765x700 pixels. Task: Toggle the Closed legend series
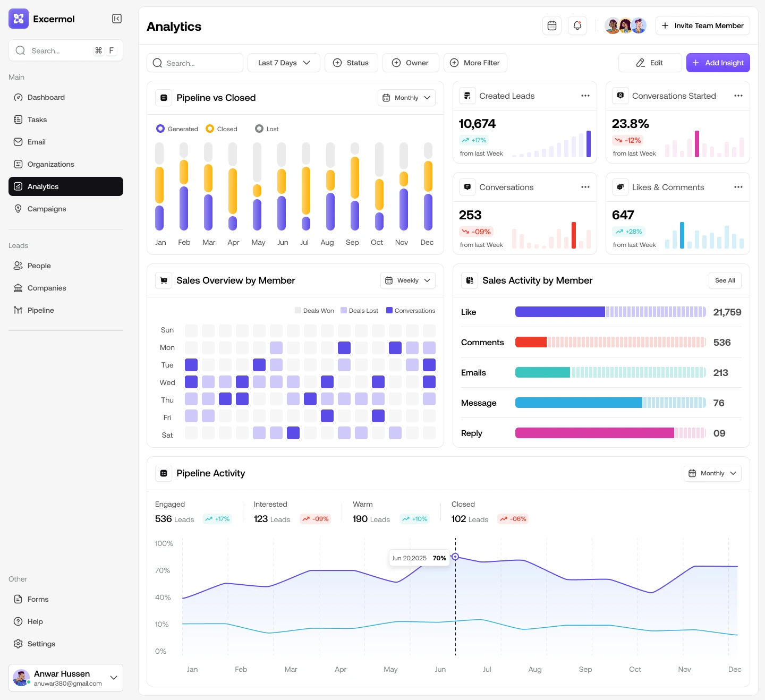(222, 129)
